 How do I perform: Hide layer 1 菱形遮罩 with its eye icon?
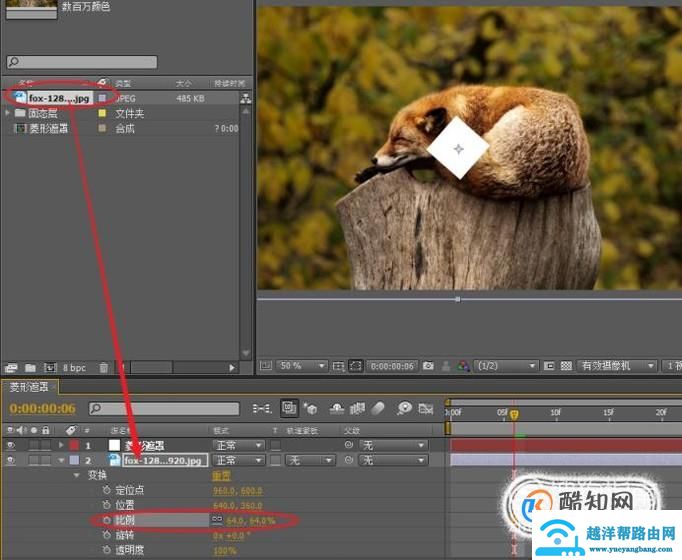click(x=11, y=445)
